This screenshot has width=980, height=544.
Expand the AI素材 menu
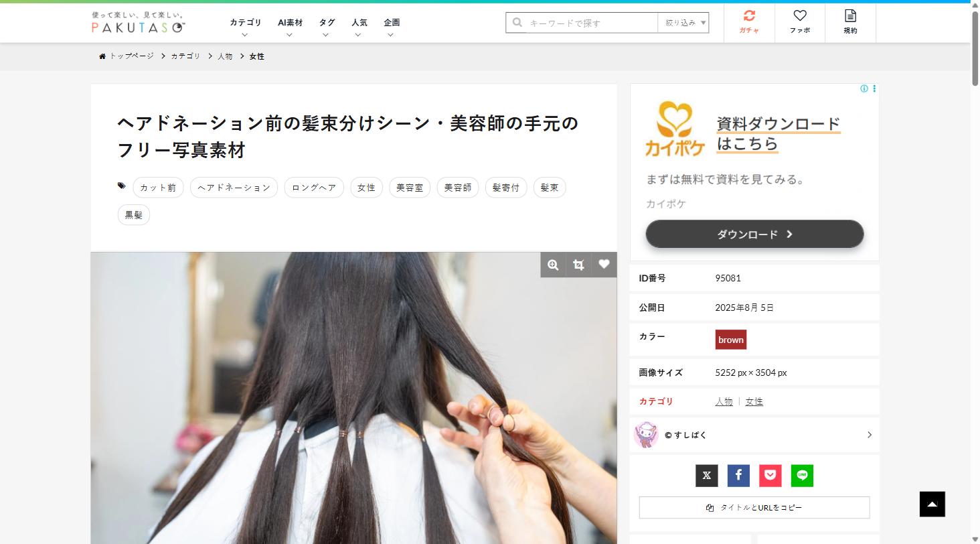pyautogui.click(x=290, y=27)
